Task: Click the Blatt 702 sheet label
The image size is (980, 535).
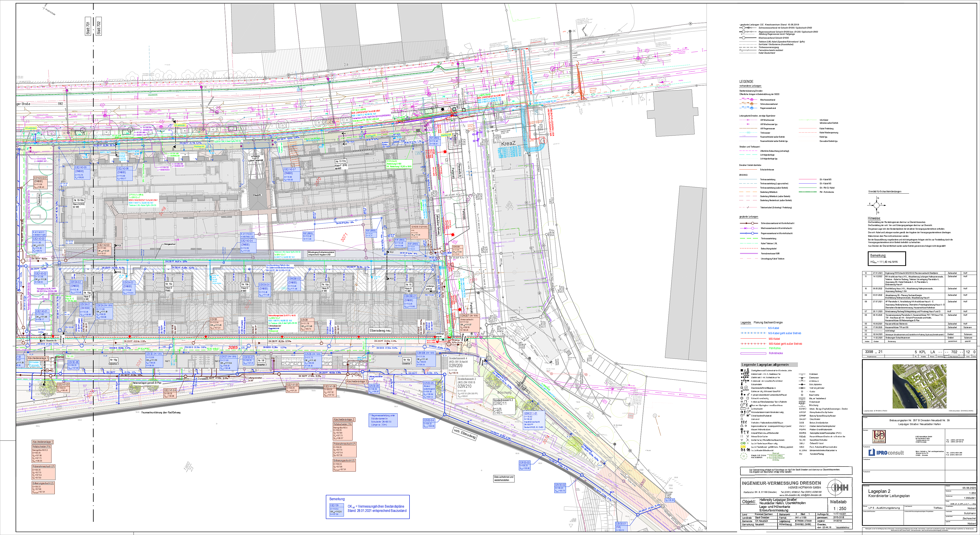Action: tap(99, 26)
